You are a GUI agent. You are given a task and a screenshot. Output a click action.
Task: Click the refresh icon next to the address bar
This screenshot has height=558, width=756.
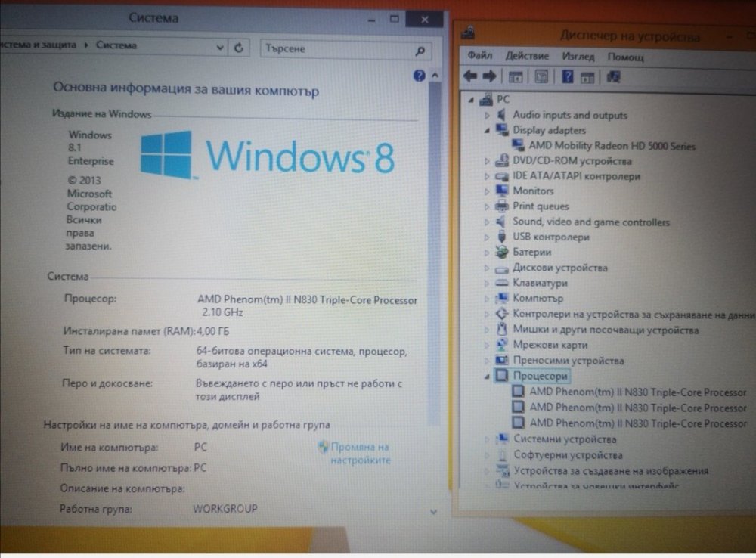pos(240,46)
